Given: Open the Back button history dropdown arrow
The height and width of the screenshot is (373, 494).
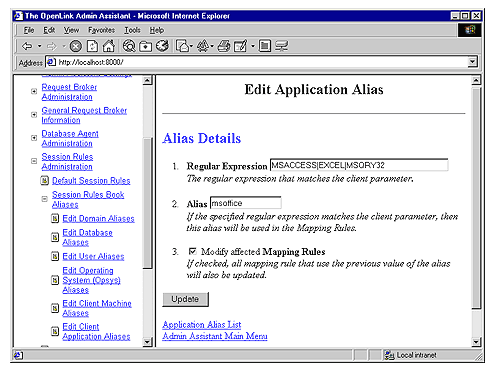Looking at the screenshot, I should [x=39, y=46].
